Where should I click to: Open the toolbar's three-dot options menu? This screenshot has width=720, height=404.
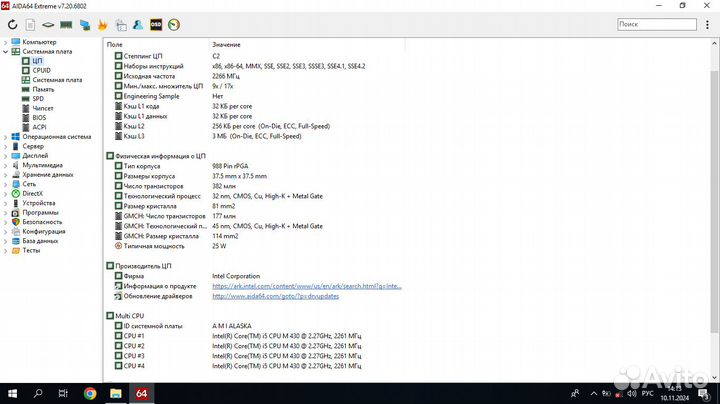pyautogui.click(x=707, y=25)
